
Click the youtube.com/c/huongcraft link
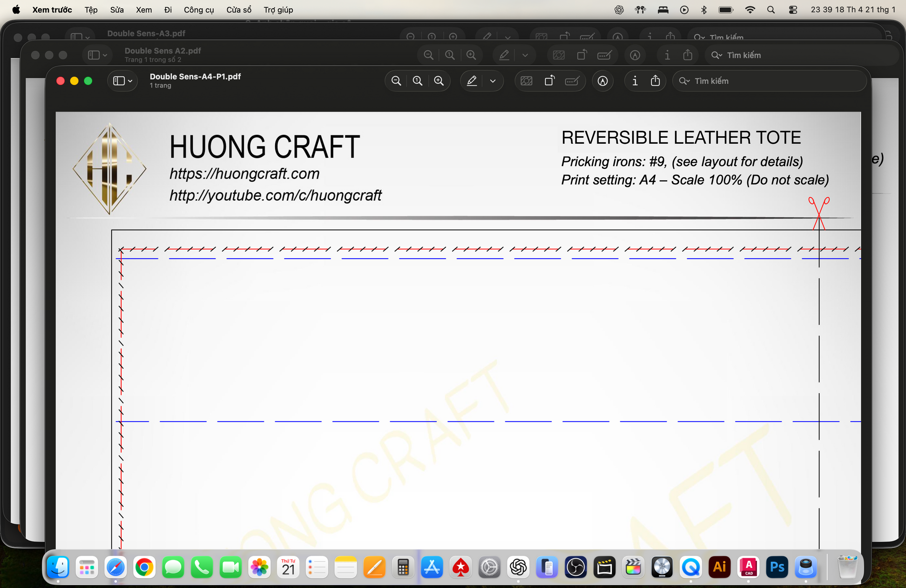pos(276,195)
